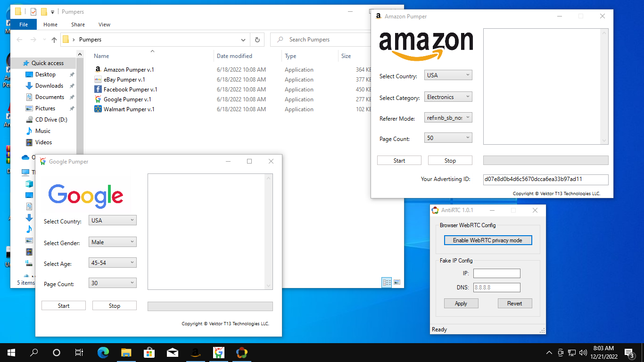
Task: Launch Microsoft Edge from the taskbar
Action: (103, 353)
